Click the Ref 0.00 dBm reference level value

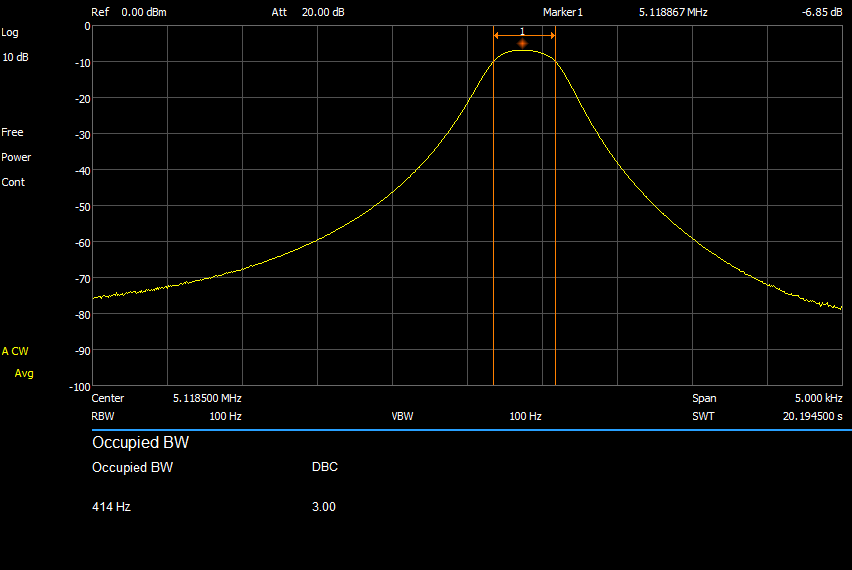[x=144, y=13]
